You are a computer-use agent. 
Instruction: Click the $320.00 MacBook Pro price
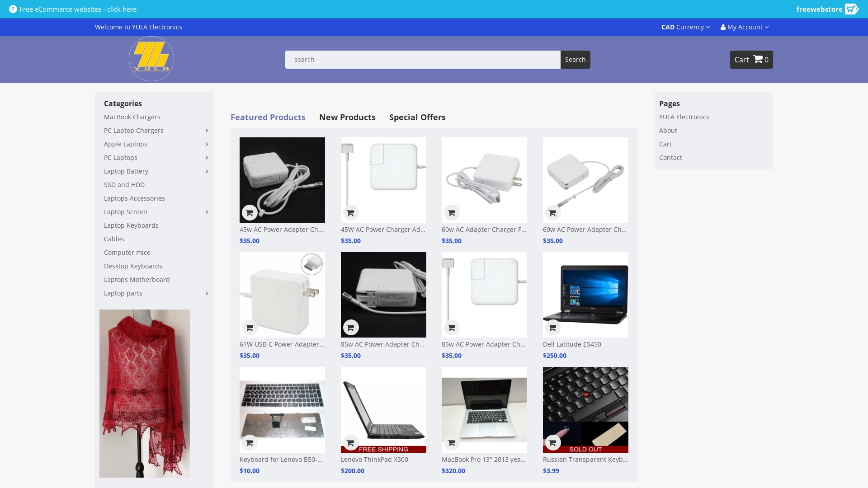coord(453,471)
